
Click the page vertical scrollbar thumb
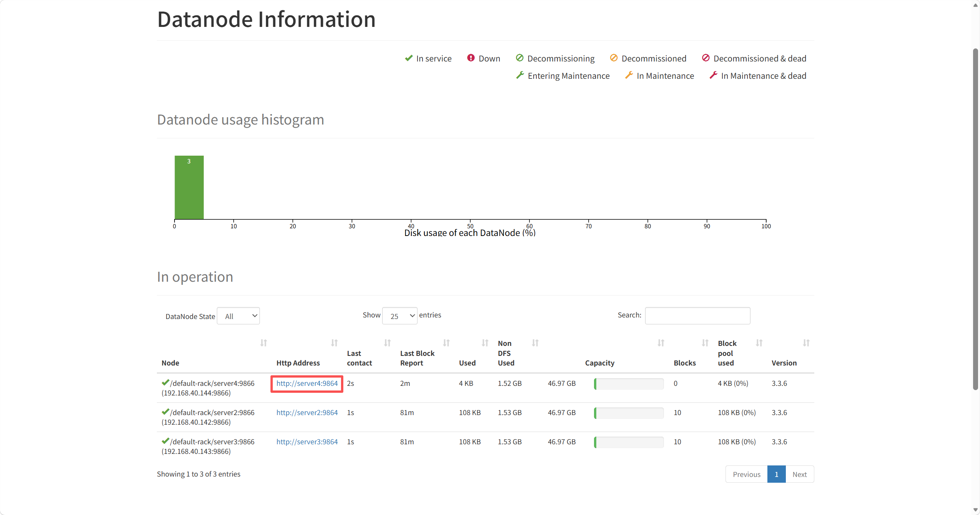[x=975, y=219]
